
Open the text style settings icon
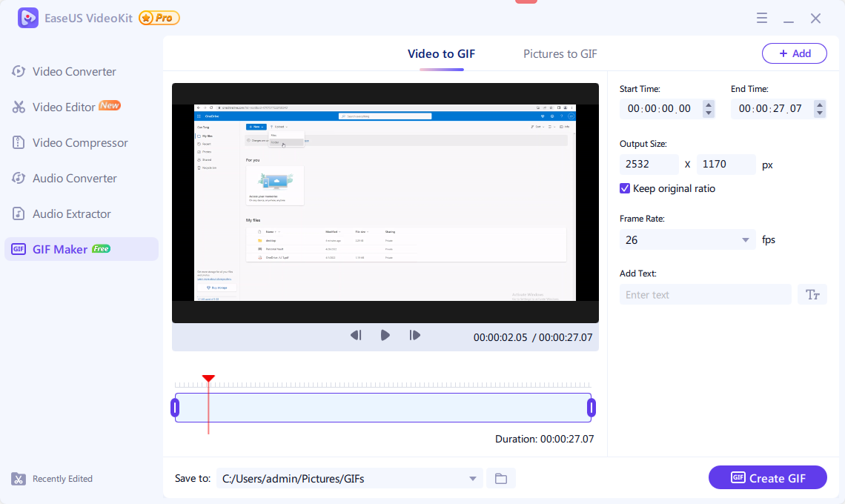click(812, 295)
